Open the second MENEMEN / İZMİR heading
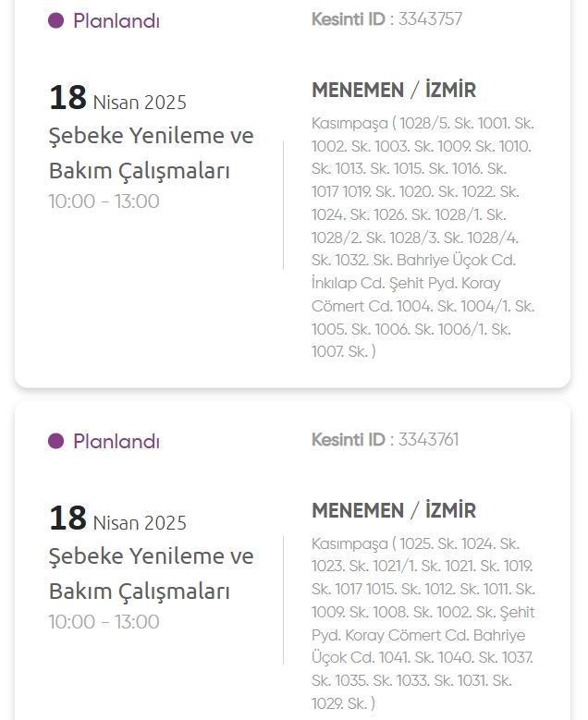The height and width of the screenshot is (720, 588). pos(394,510)
